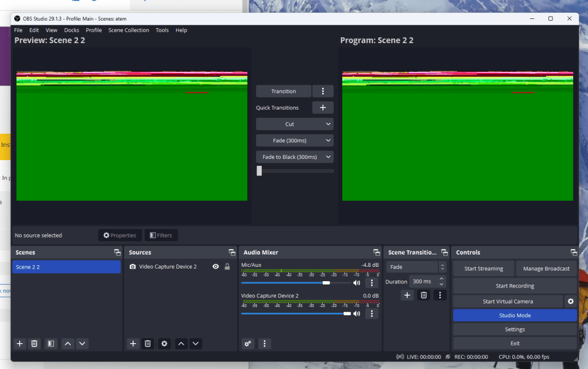588x369 pixels.
Task: Click the Duration 300 ms field
Action: [423, 281]
